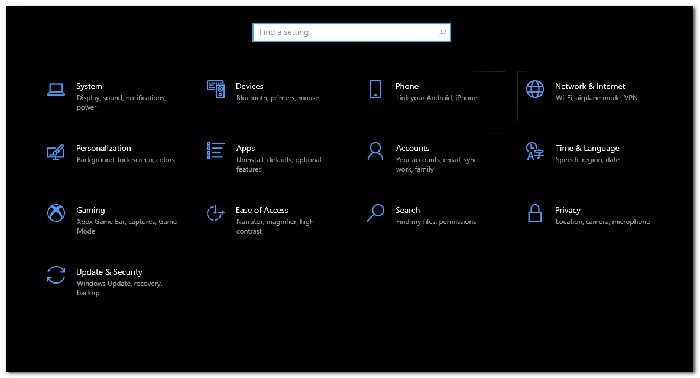Select the System heading
This screenshot has width=700, height=378.
(x=89, y=86)
